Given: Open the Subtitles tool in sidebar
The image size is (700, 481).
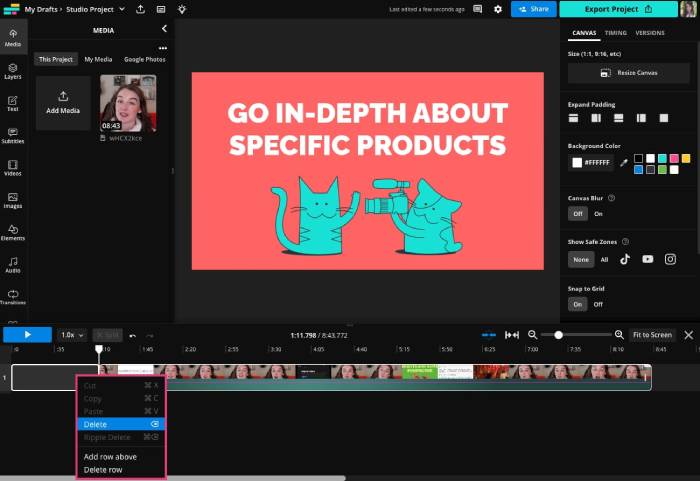Looking at the screenshot, I should 13,135.
